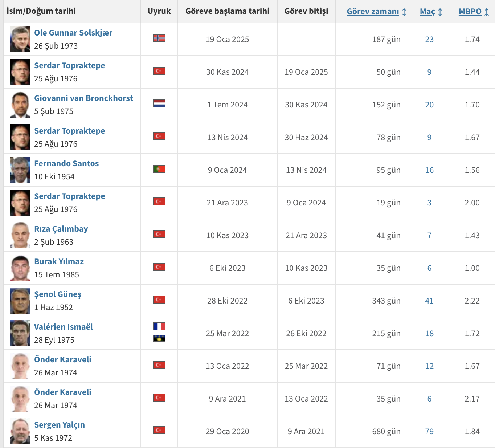Click Uyruk column header
The height and width of the screenshot is (448, 495).
(x=159, y=11)
